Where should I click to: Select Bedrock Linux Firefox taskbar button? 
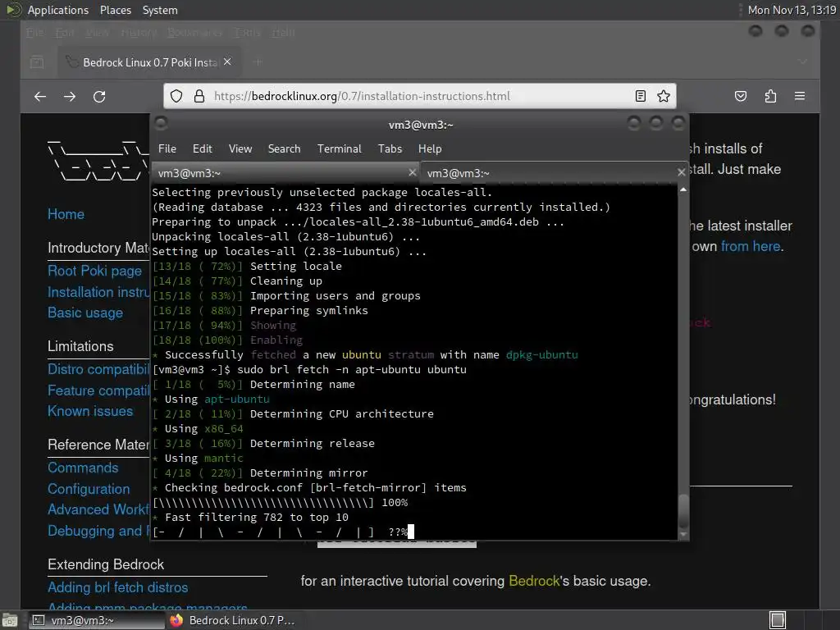(x=234, y=620)
